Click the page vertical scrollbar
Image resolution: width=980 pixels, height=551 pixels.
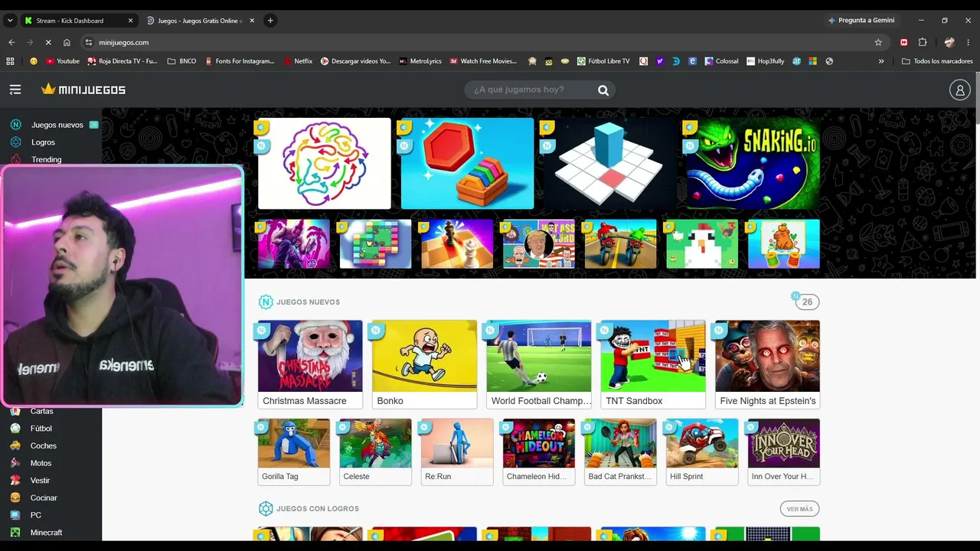coord(977,99)
